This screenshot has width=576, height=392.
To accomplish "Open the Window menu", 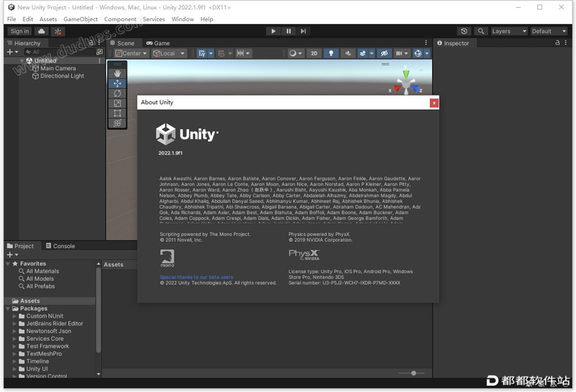I will [x=183, y=19].
